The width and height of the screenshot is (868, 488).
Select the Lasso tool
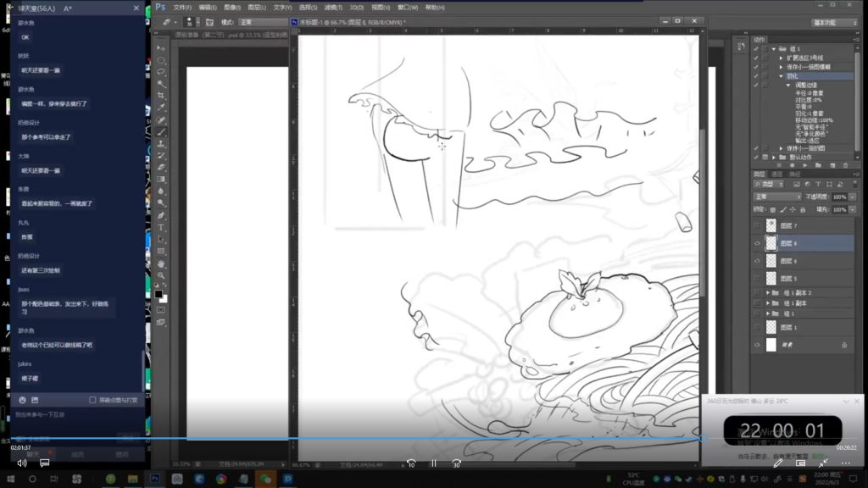click(x=161, y=73)
